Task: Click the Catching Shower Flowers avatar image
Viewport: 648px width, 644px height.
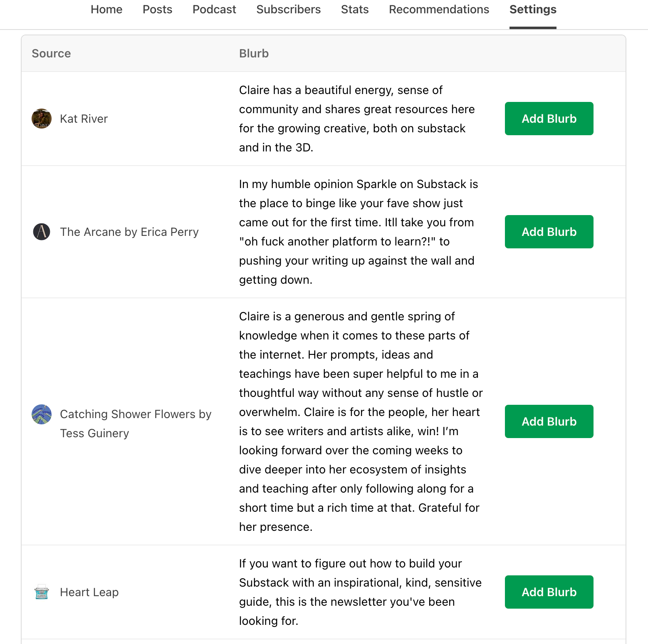Action: pyautogui.click(x=41, y=414)
